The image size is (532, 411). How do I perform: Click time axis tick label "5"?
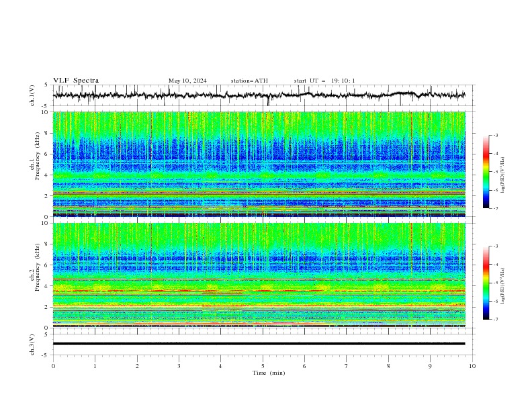pos(263,366)
